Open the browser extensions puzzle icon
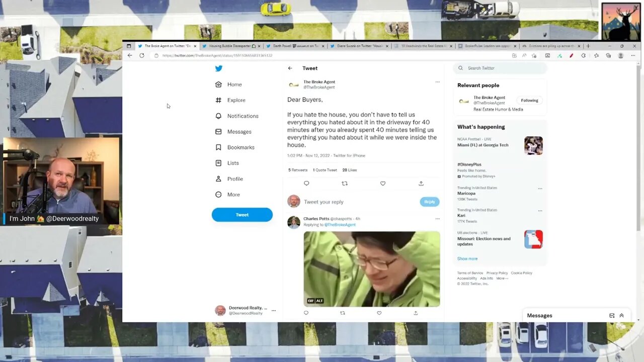 584,55
